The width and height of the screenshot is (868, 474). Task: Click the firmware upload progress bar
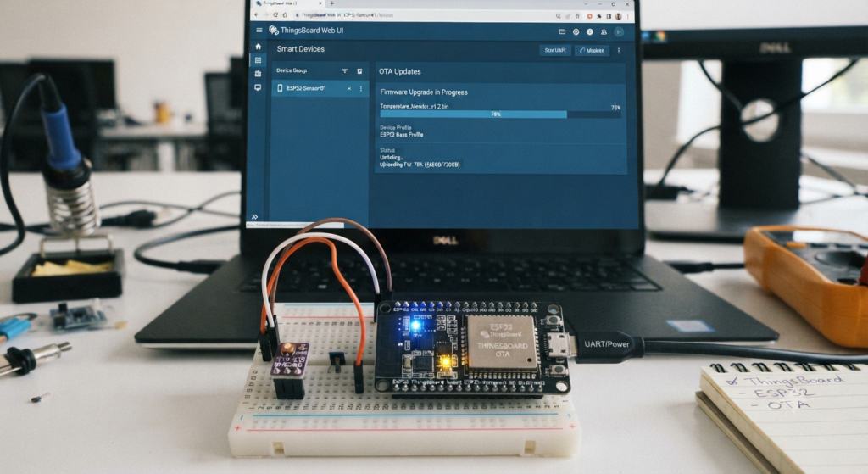[x=500, y=114]
